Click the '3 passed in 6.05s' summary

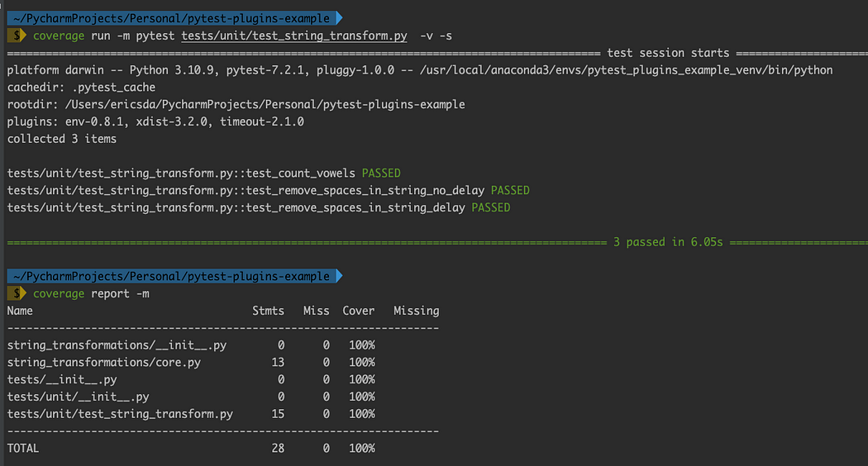[668, 242]
